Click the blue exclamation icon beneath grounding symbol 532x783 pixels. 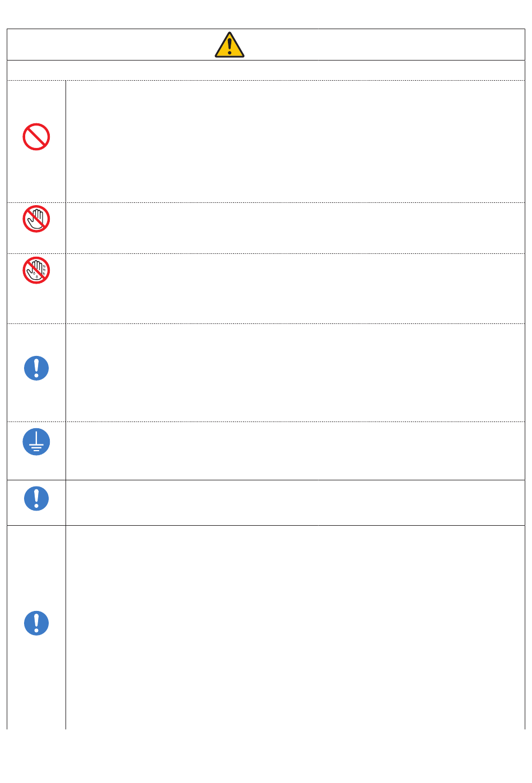click(36, 498)
